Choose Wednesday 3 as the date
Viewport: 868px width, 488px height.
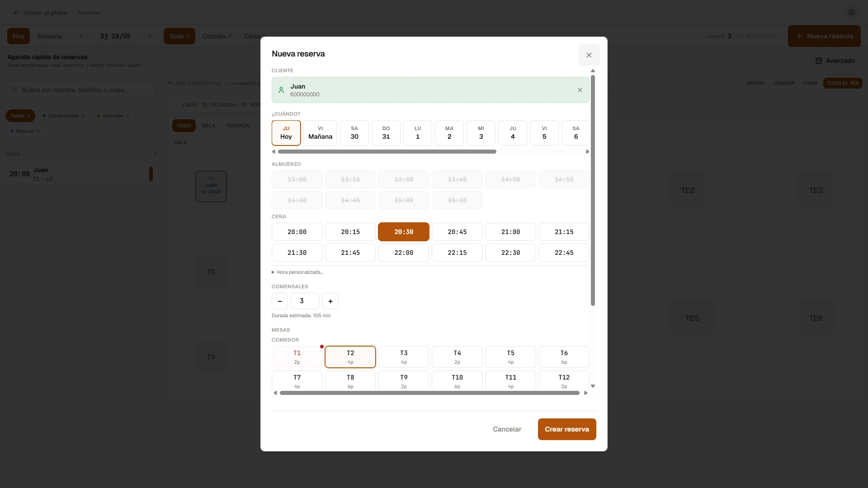click(x=481, y=133)
